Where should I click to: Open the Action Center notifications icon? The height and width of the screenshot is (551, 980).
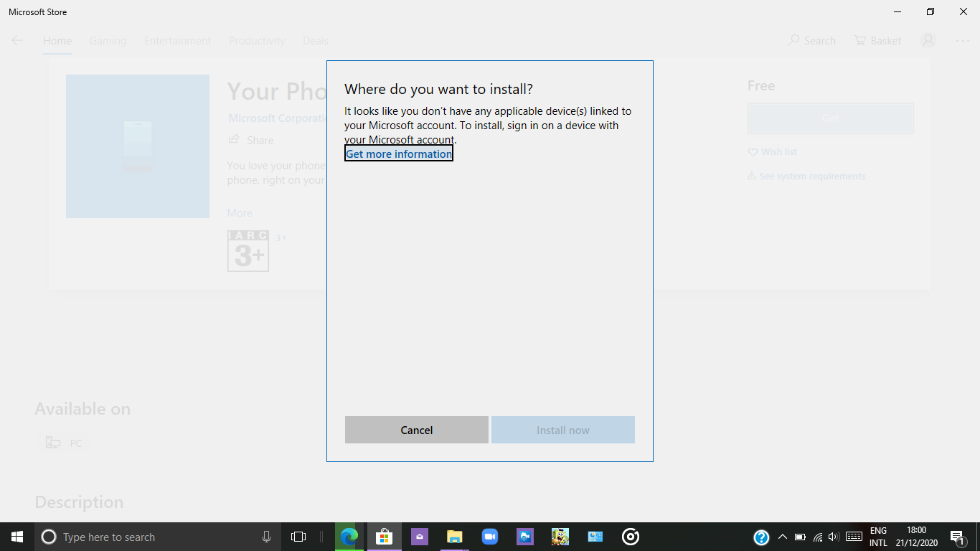[958, 537]
